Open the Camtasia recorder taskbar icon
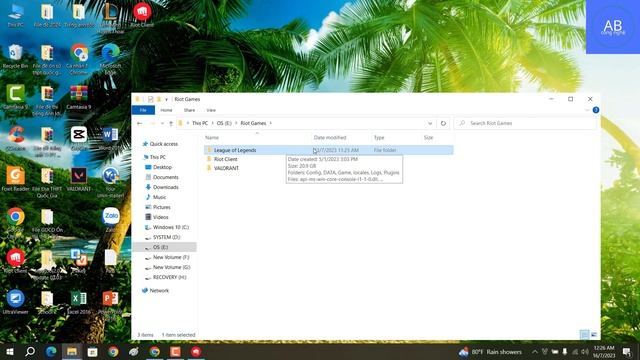 point(175,352)
